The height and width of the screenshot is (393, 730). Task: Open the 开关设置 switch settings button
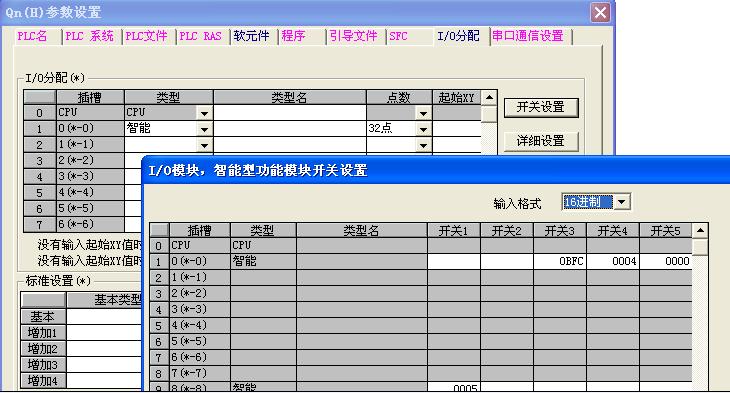[x=541, y=107]
